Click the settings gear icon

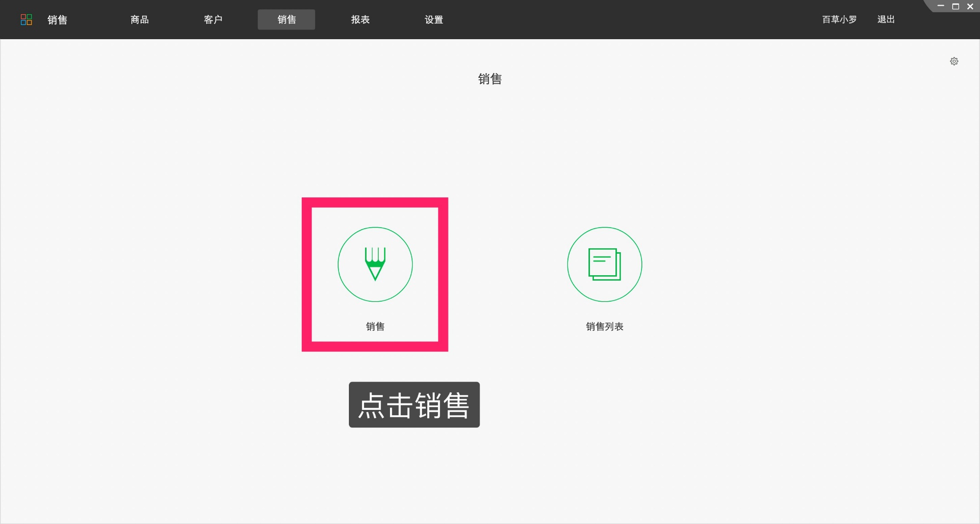[954, 61]
